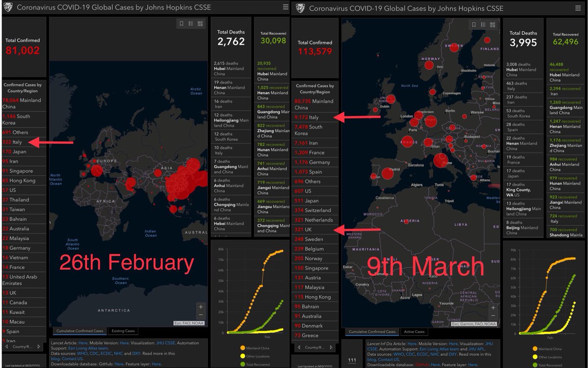Screen dimensions: 588x368
Task: Select '9,172 Italy' row in right country list
Action: (x=316, y=117)
